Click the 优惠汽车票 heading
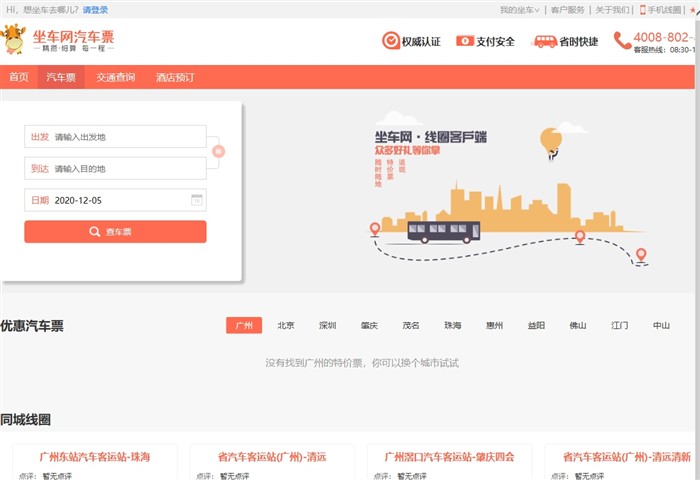Viewport: 700px width, 480px height. pyautogui.click(x=32, y=326)
